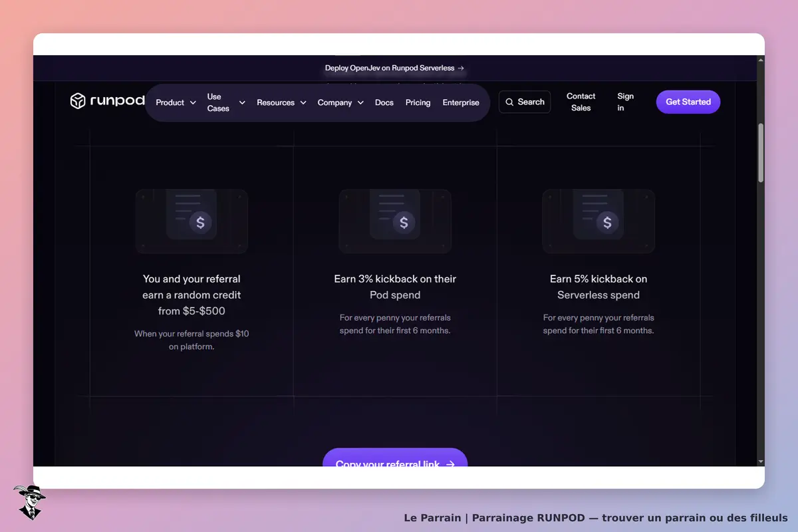This screenshot has width=798, height=532.
Task: Click the runpod logo
Action: [x=107, y=101]
